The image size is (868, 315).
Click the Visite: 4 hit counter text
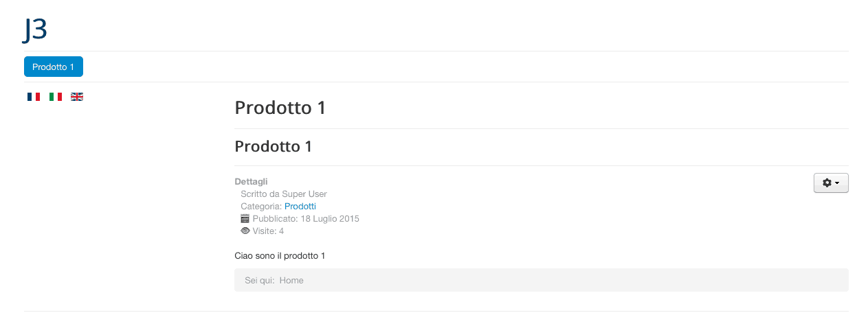pos(268,231)
